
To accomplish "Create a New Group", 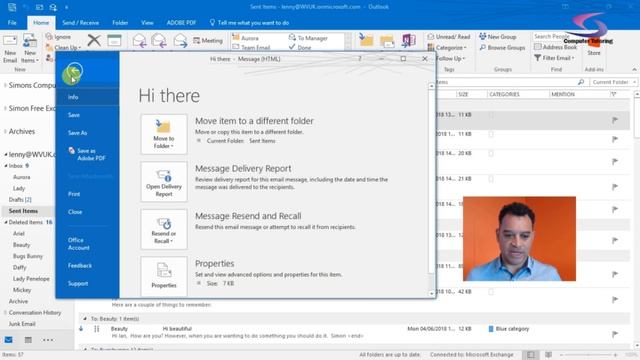I will pos(498,37).
